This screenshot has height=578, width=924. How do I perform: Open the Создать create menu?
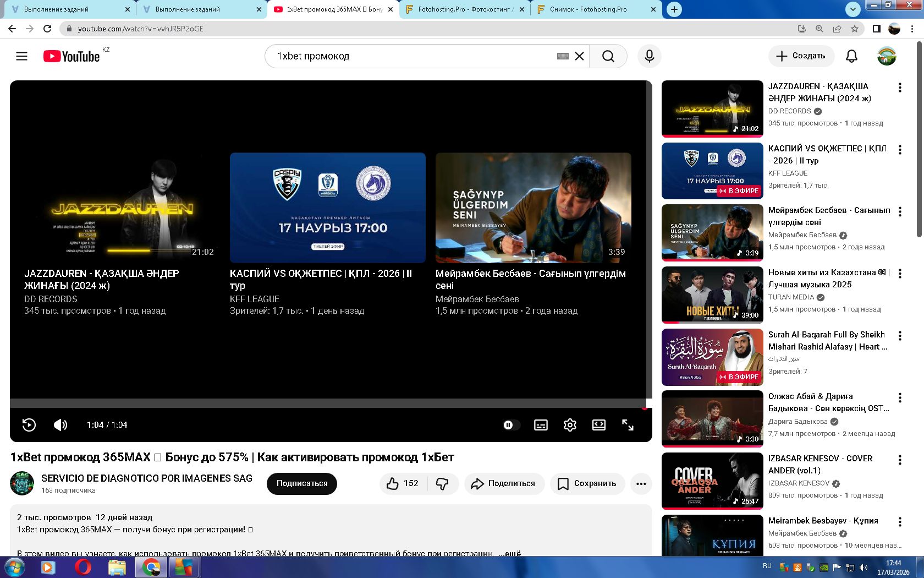pos(801,56)
